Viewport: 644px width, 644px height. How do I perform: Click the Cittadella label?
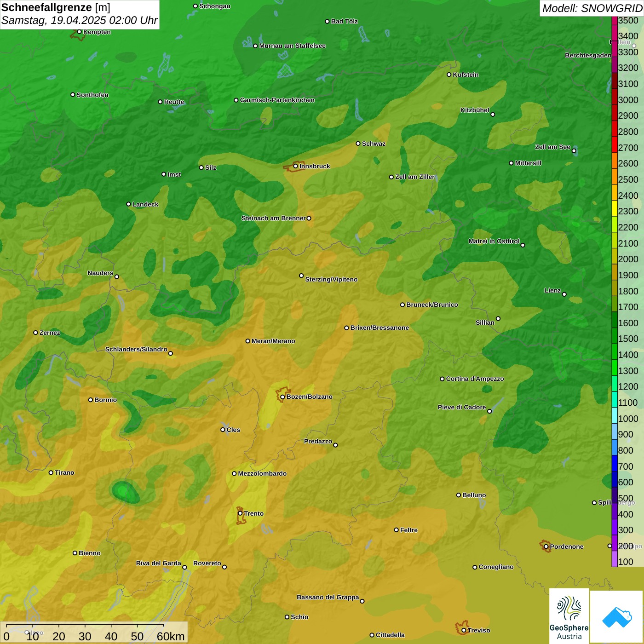390,635
